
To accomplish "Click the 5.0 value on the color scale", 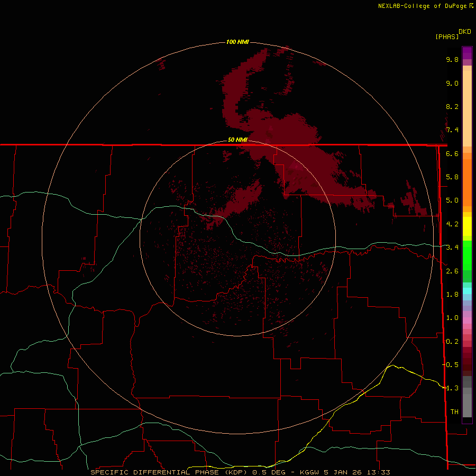I will [x=452, y=200].
